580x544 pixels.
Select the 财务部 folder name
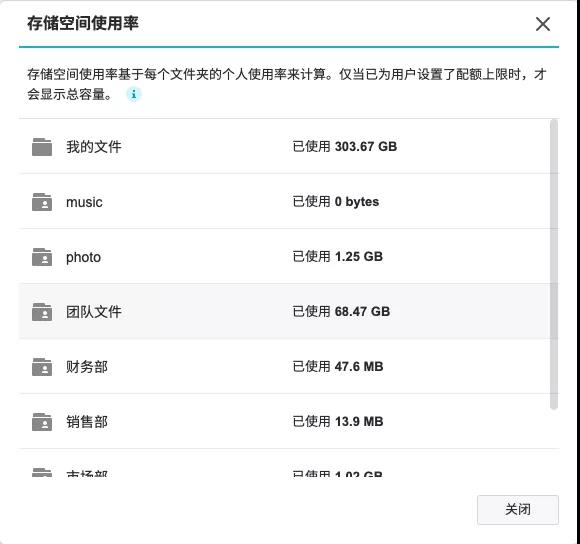click(87, 367)
